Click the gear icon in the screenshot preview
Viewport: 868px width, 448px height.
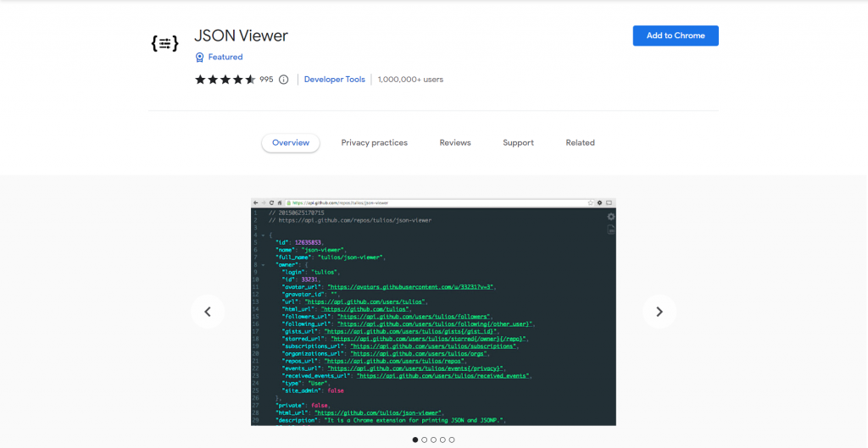[610, 217]
